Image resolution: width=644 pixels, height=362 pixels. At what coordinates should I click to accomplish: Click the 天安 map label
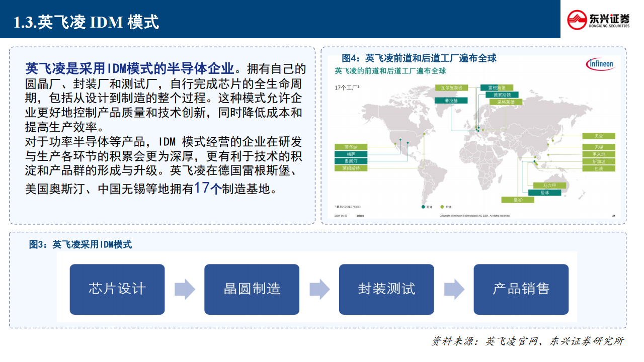(598, 136)
